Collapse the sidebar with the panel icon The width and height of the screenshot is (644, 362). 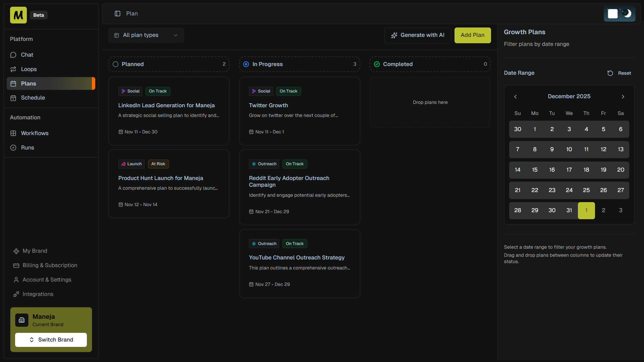(x=117, y=13)
